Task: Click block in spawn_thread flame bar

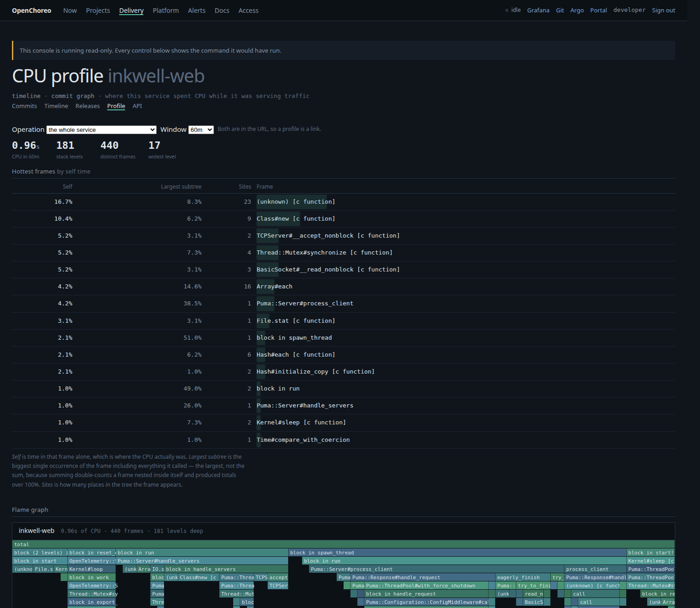Action: 457,553
